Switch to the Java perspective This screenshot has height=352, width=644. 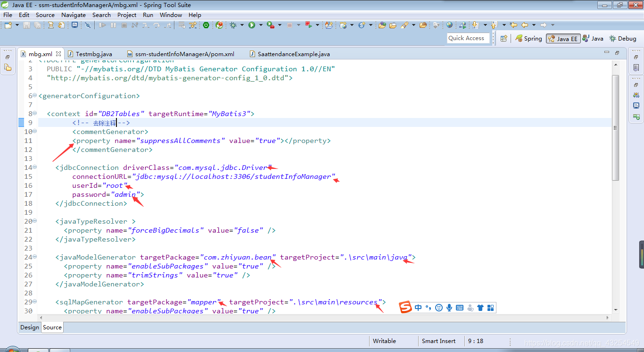tap(593, 38)
